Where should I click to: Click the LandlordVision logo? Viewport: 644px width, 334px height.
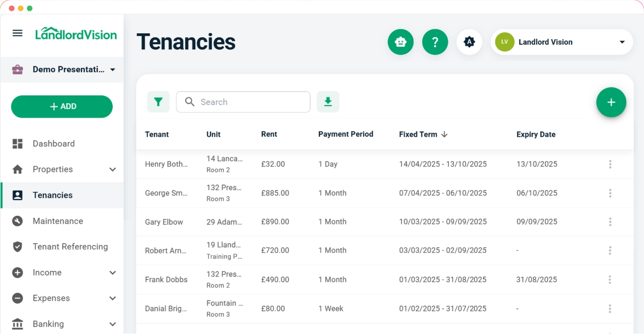coord(76,34)
